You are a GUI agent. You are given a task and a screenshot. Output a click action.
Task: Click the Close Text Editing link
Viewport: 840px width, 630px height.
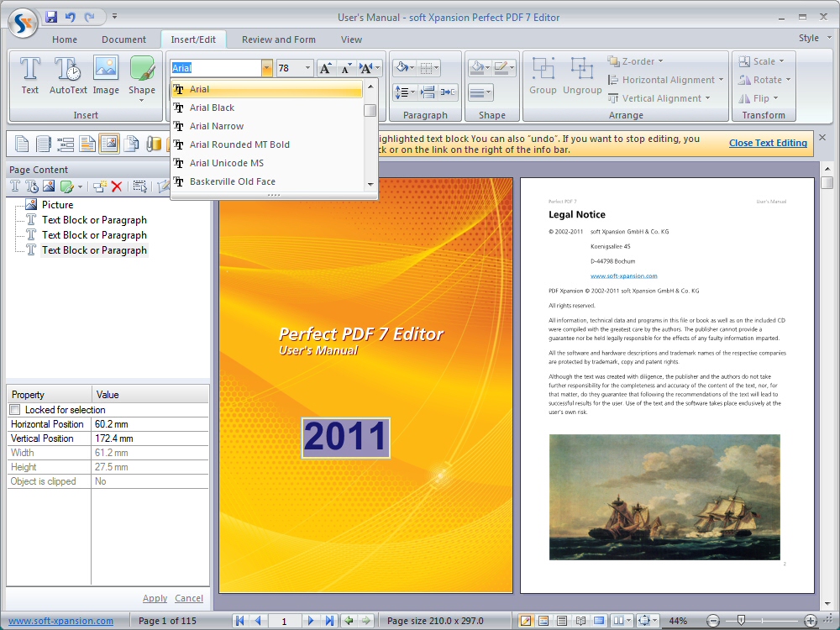coord(768,143)
